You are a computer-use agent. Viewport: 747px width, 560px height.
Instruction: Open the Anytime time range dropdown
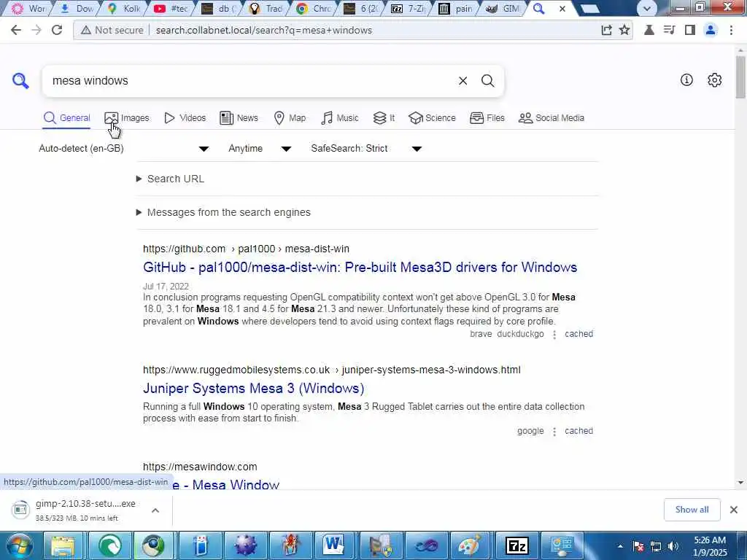[x=260, y=149]
